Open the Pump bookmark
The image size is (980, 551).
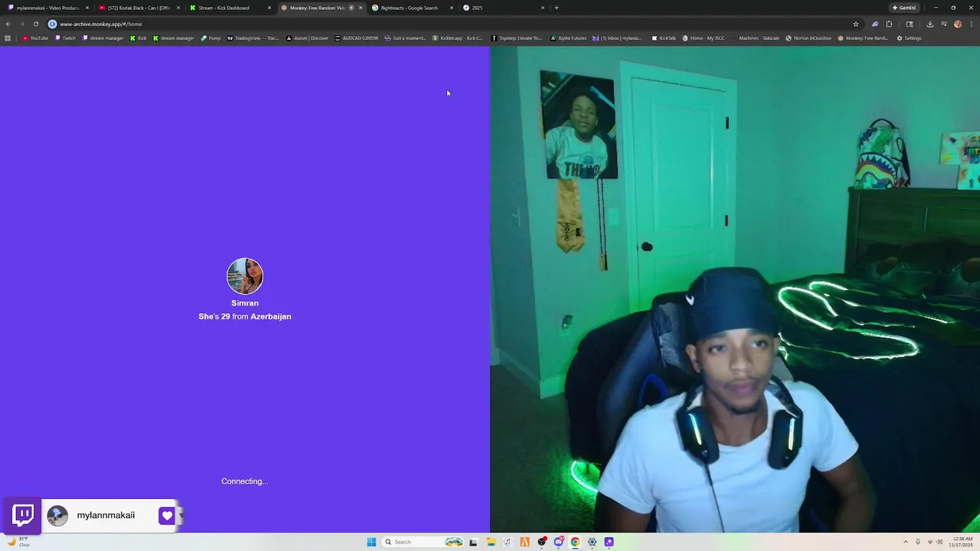click(x=211, y=38)
